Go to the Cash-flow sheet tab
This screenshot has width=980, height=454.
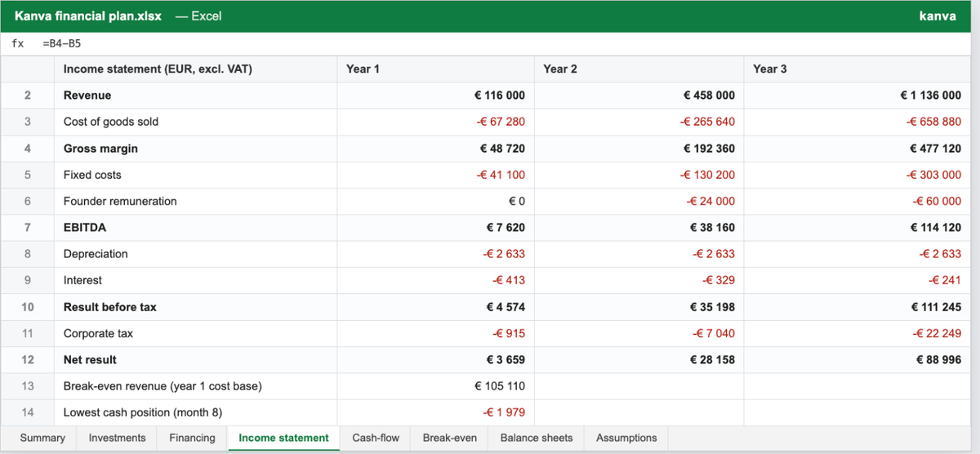[x=376, y=438]
